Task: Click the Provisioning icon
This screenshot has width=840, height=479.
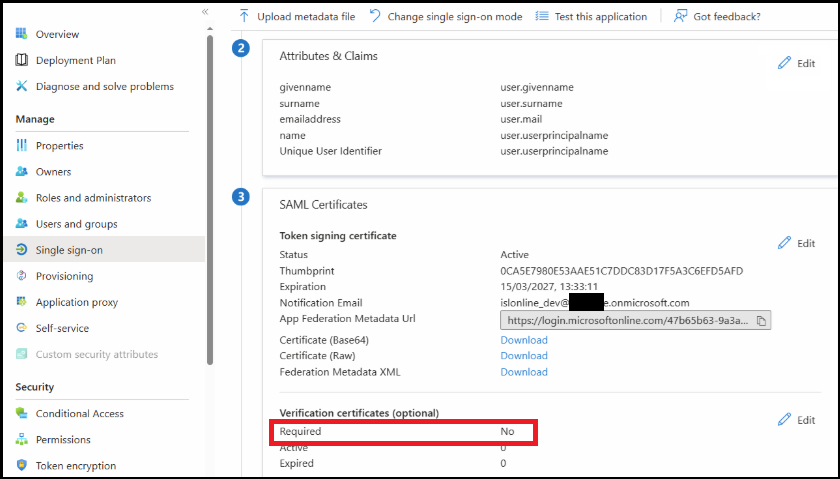Action: pyautogui.click(x=21, y=276)
